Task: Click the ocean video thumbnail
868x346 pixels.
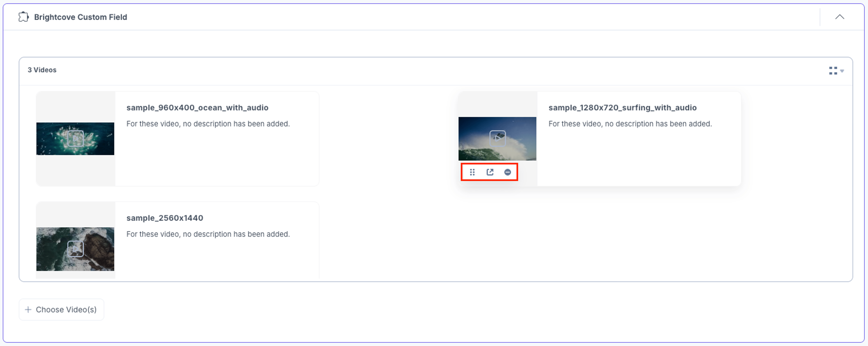Action: click(75, 139)
